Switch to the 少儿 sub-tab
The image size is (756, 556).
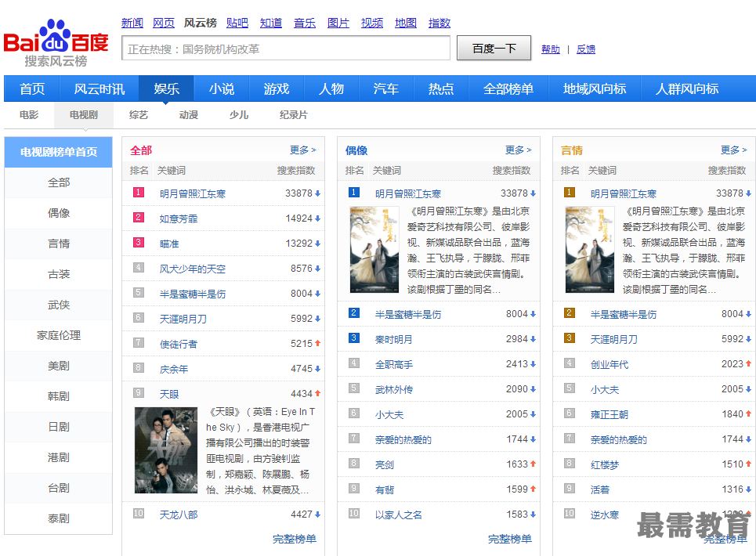click(x=239, y=114)
